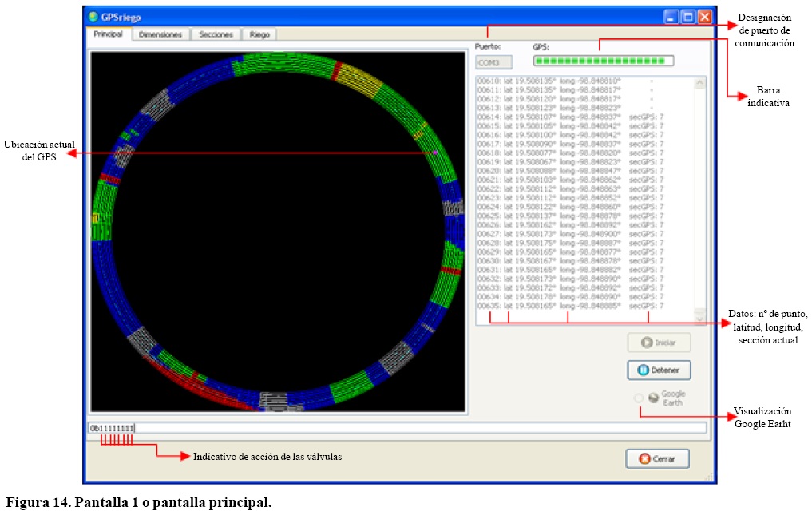The image size is (812, 515).
Task: Switch to the Dimensiones tab
Action: [160, 34]
